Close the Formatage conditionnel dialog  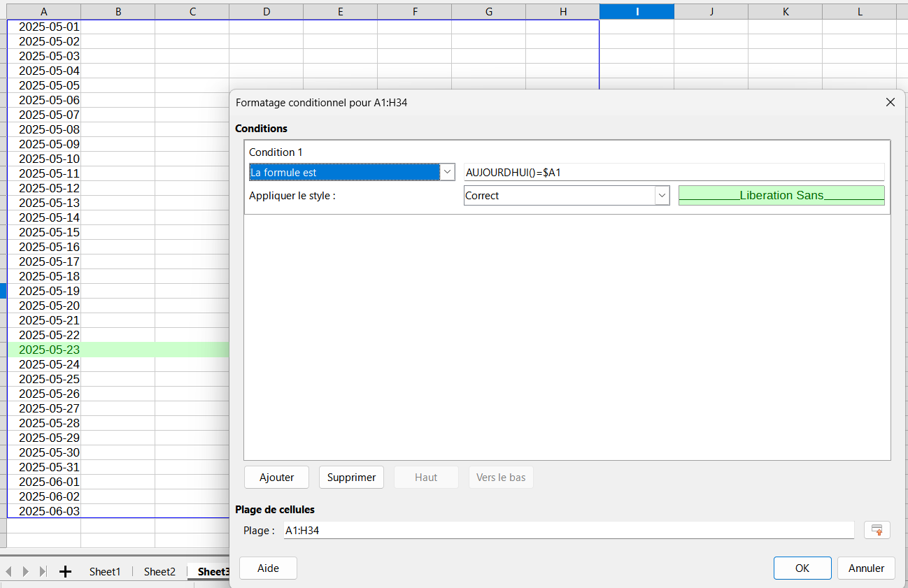(891, 102)
